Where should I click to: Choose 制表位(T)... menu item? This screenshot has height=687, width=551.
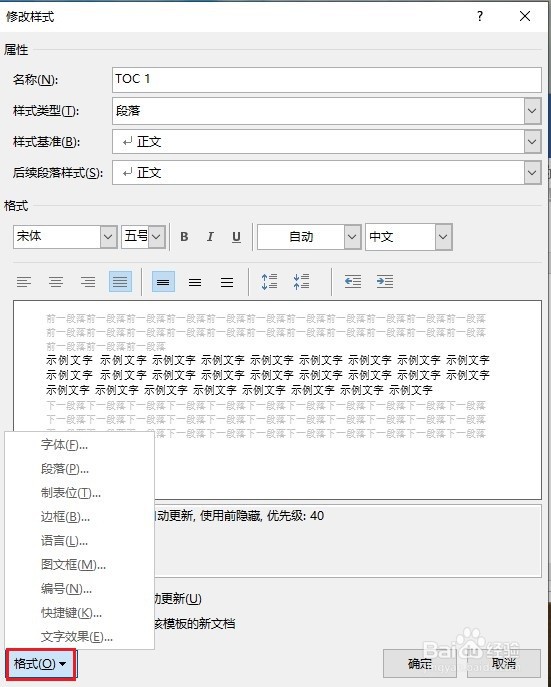pos(79,493)
